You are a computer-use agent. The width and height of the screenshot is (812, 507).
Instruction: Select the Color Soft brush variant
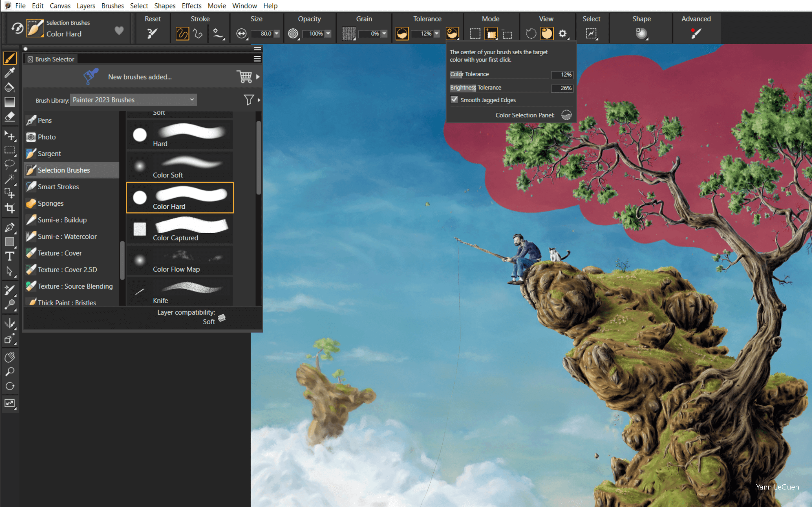pos(180,167)
